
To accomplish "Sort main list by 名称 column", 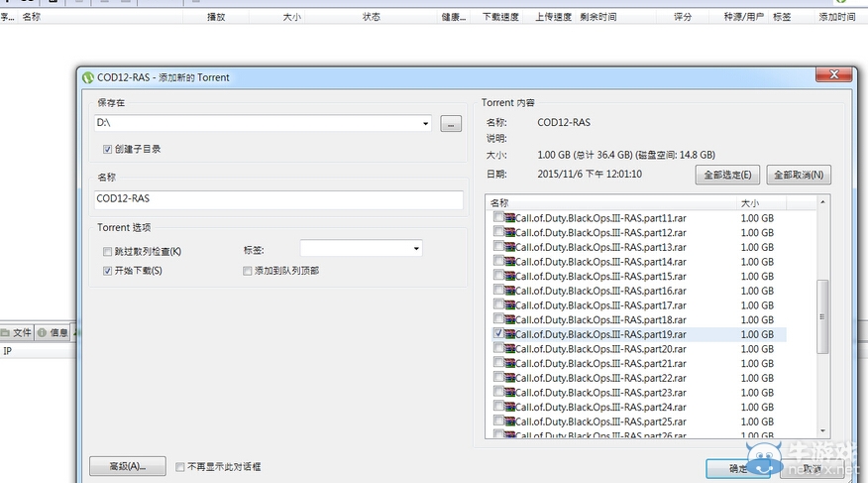I will point(100,17).
